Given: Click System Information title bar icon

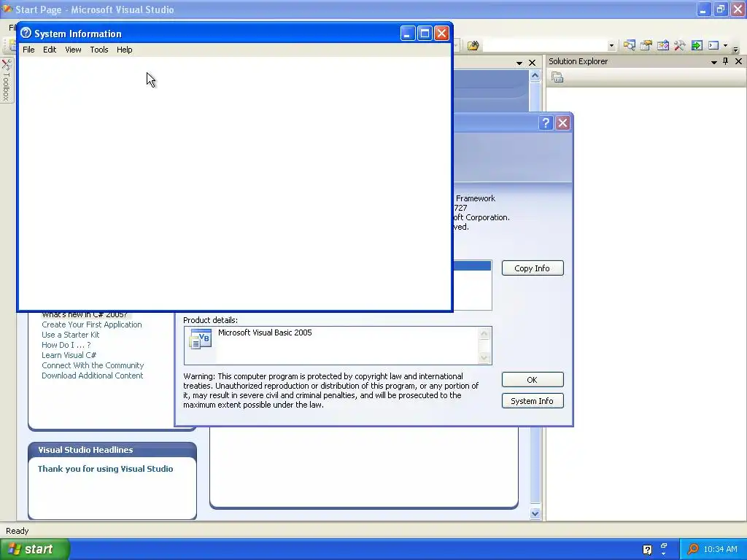Looking at the screenshot, I should pos(26,33).
